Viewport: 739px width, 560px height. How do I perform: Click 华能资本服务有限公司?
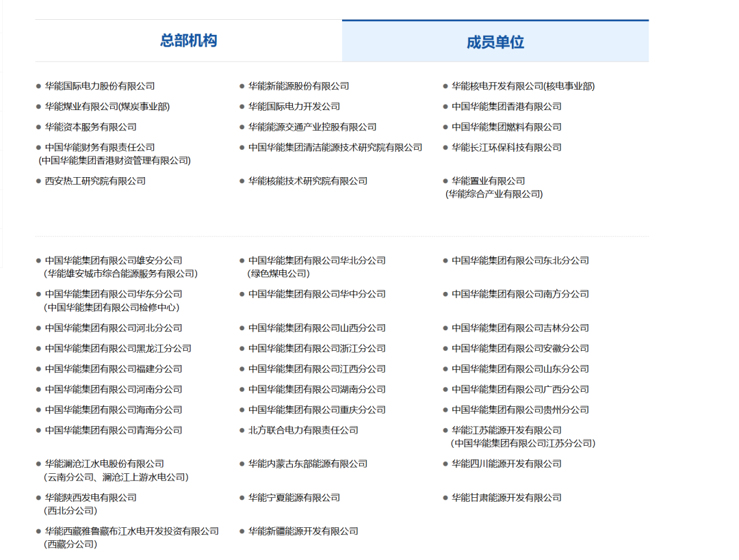pyautogui.click(x=90, y=127)
